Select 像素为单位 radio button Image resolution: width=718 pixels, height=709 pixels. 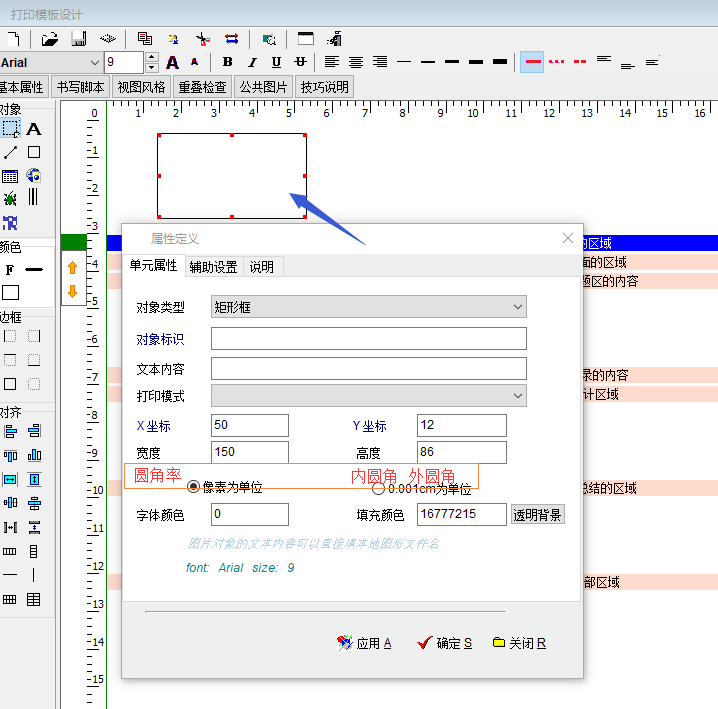point(193,487)
